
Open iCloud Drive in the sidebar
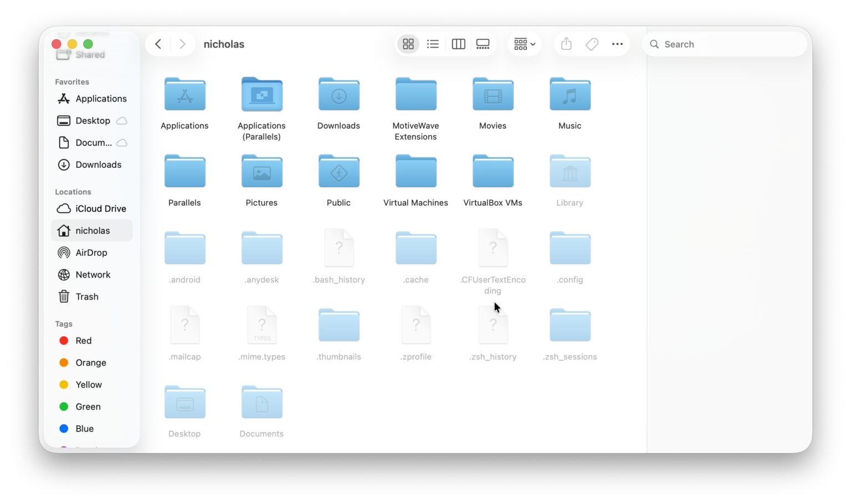(92, 209)
